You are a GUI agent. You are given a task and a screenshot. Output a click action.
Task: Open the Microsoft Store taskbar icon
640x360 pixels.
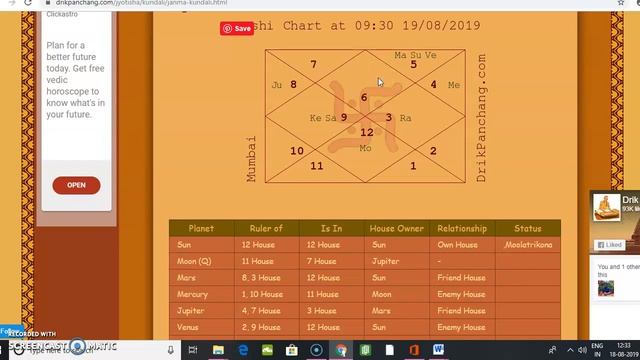pyautogui.click(x=292, y=350)
